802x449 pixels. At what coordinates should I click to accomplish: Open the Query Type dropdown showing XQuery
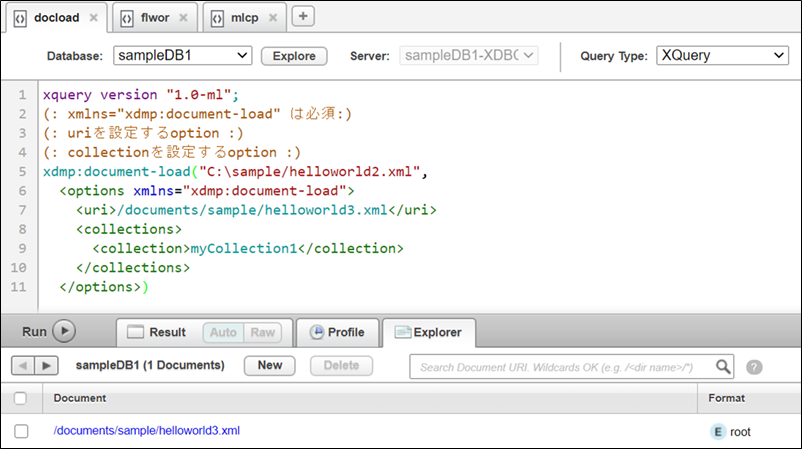point(722,55)
